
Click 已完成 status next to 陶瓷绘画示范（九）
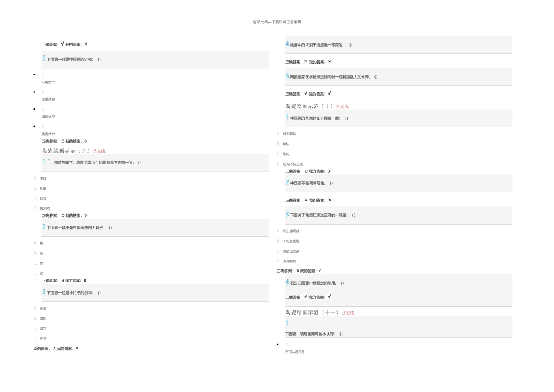coord(99,152)
